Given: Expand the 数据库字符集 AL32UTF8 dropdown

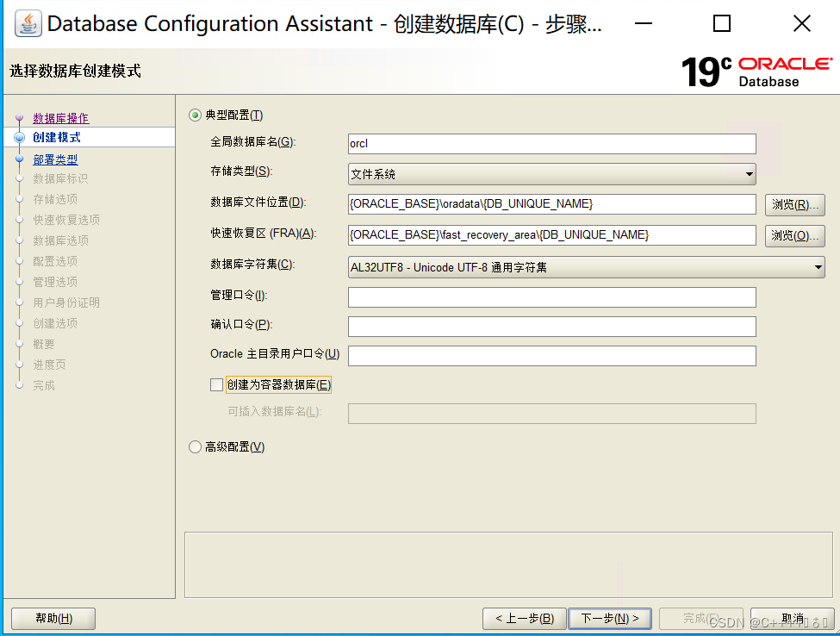Looking at the screenshot, I should pos(586,267).
